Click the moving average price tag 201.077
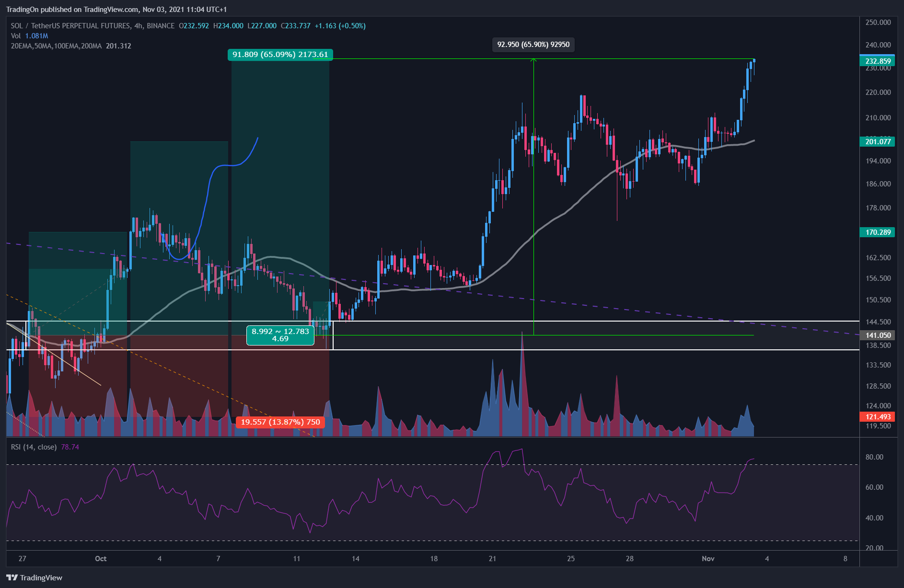 coord(878,141)
